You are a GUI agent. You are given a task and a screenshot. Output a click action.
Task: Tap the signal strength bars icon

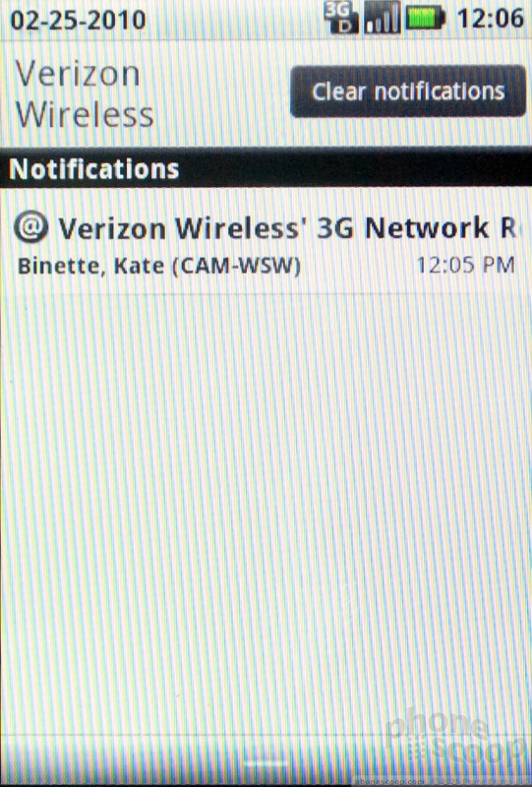[382, 18]
